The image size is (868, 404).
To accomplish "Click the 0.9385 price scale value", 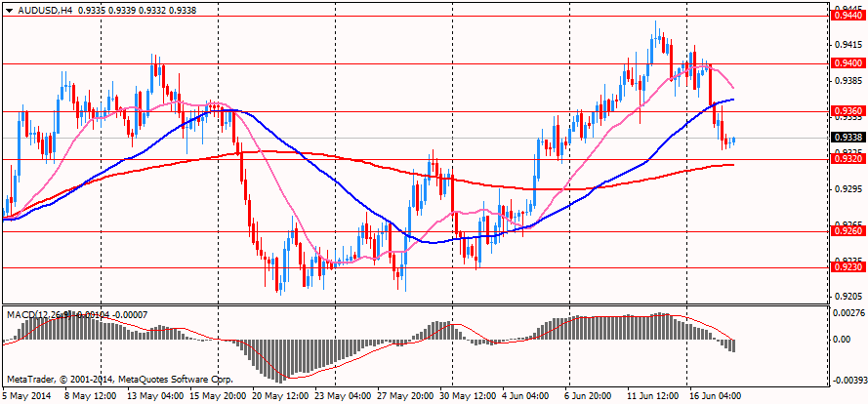I will pos(847,81).
